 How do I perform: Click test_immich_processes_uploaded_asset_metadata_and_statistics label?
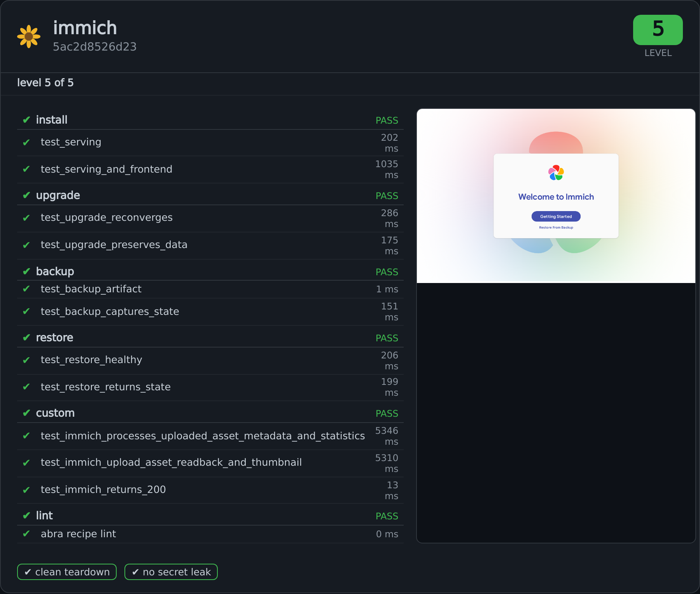point(203,436)
